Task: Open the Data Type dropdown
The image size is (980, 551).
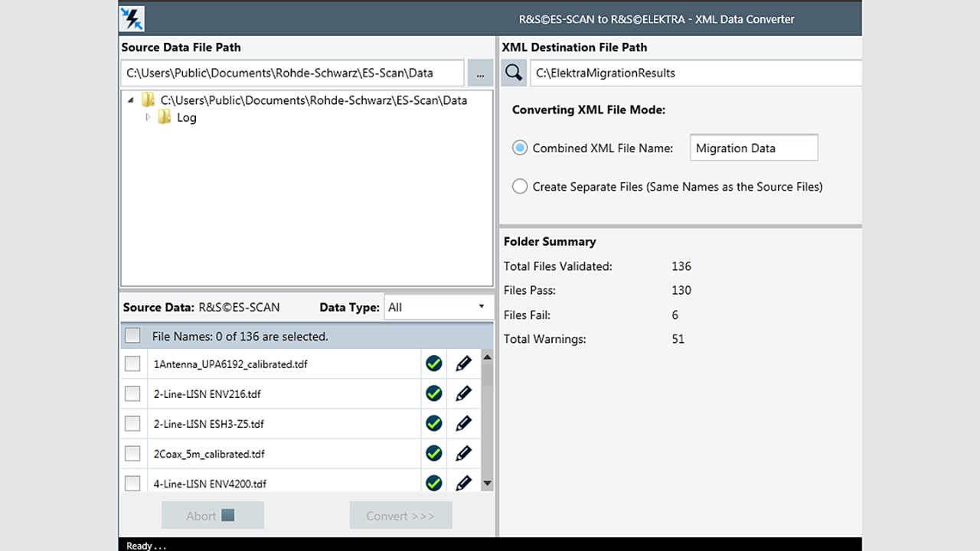Action: [439, 307]
